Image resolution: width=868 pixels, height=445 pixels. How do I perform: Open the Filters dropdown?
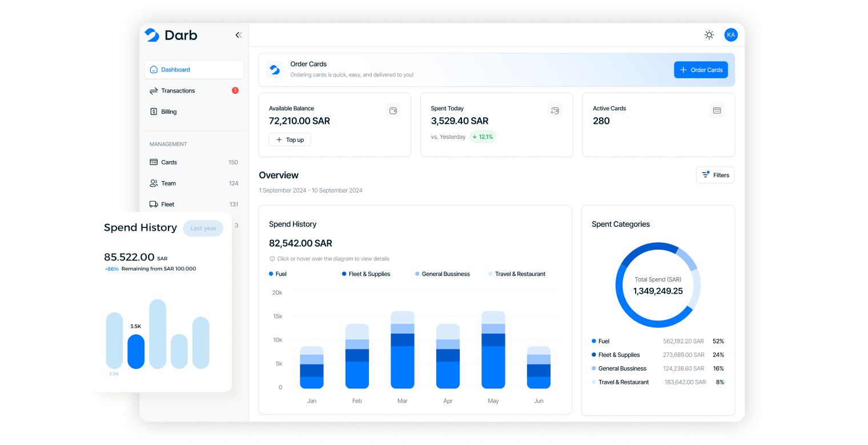point(715,175)
